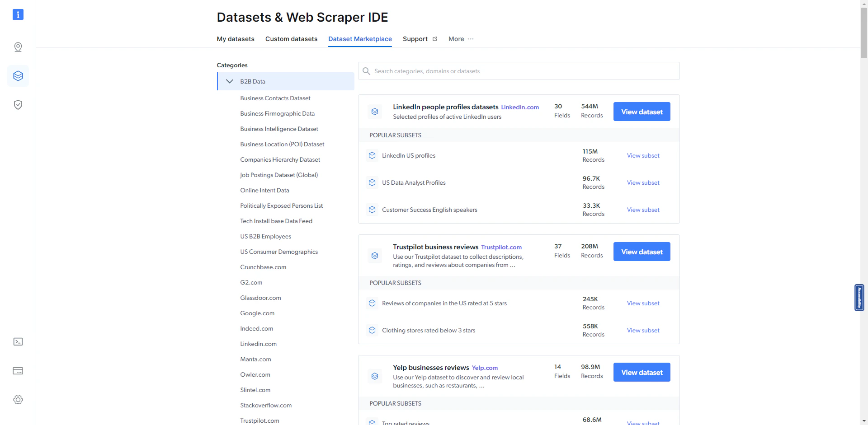
Task: View subset for Clothing stores below 3 stars
Action: [x=643, y=330]
